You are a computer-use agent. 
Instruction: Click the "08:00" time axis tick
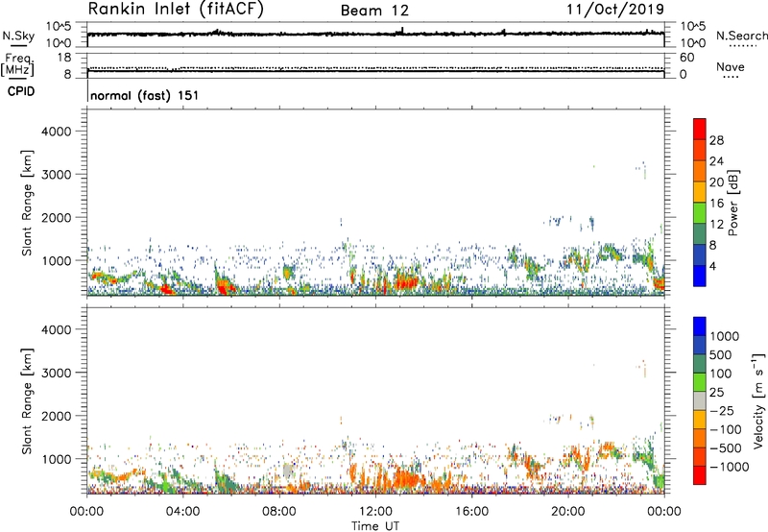pyautogui.click(x=279, y=512)
